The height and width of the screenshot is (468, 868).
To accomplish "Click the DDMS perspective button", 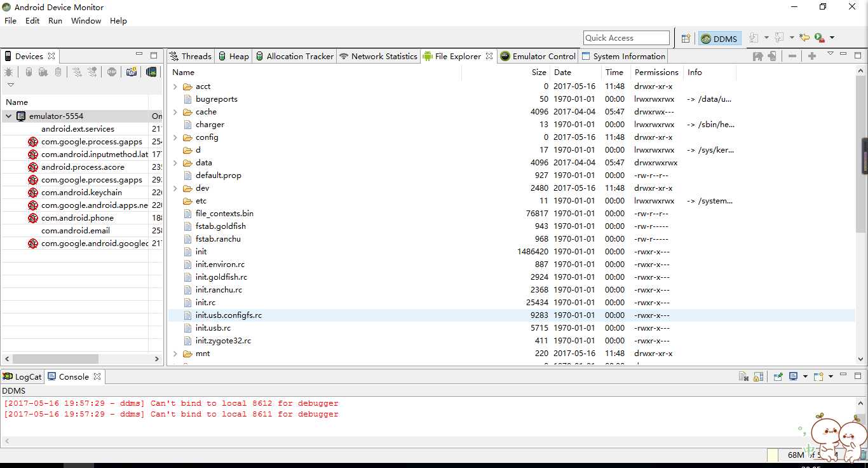I will coord(719,38).
